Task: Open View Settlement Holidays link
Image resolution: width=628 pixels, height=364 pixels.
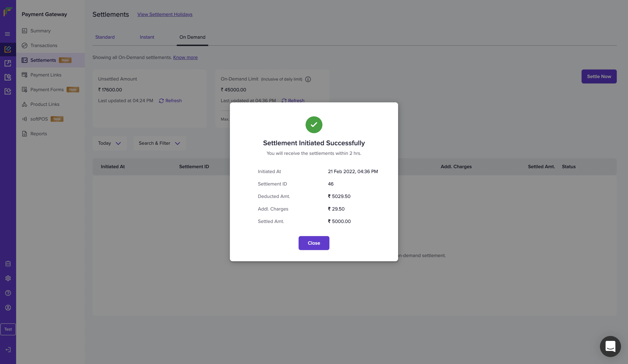Action: click(x=165, y=15)
